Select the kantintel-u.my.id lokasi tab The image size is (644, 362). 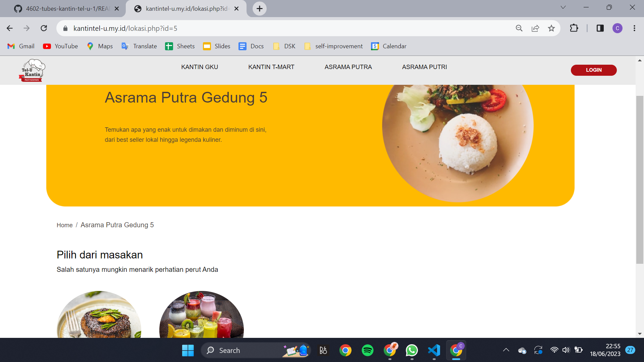(186, 9)
